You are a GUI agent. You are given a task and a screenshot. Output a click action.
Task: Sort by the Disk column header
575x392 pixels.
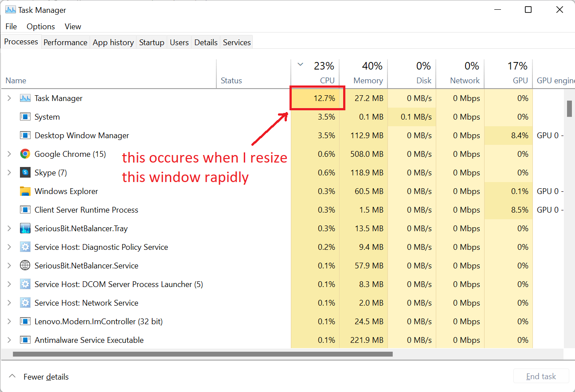pos(411,74)
